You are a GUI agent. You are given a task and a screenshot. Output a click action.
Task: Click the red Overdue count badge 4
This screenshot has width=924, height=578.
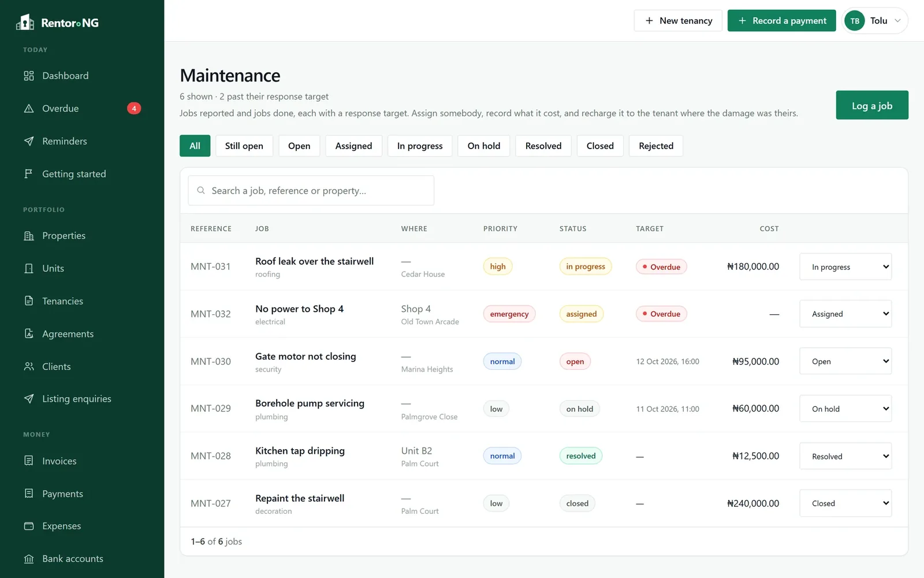[134, 109]
